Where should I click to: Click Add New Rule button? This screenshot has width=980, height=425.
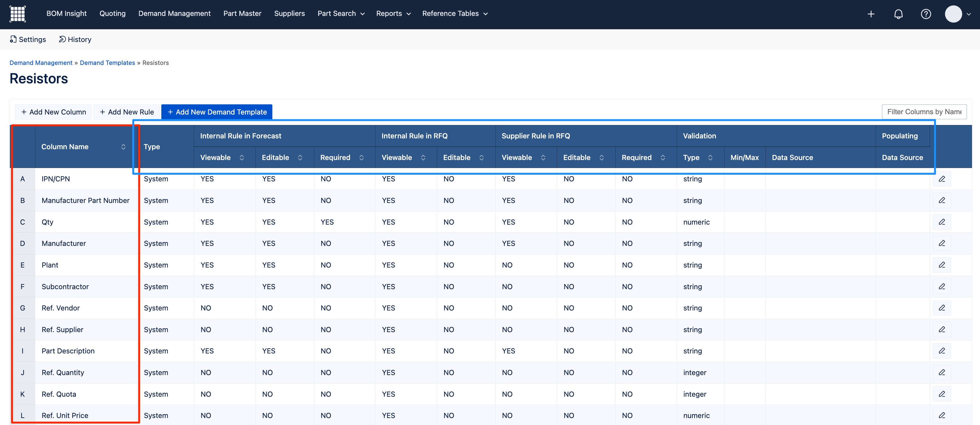[x=127, y=112]
